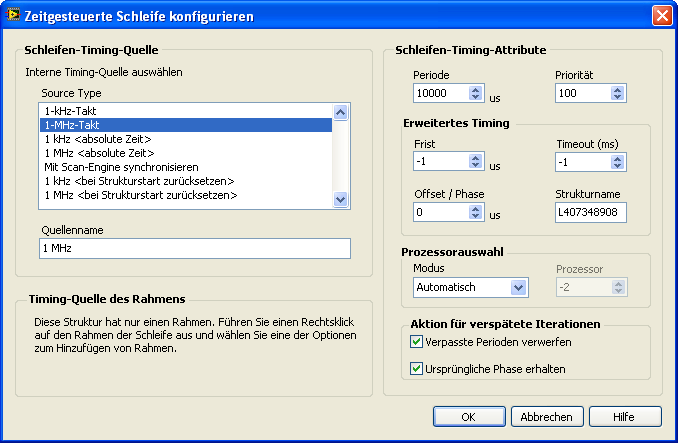Decrease the Priorität value with down arrow
This screenshot has width=678, height=443.
click(x=617, y=98)
